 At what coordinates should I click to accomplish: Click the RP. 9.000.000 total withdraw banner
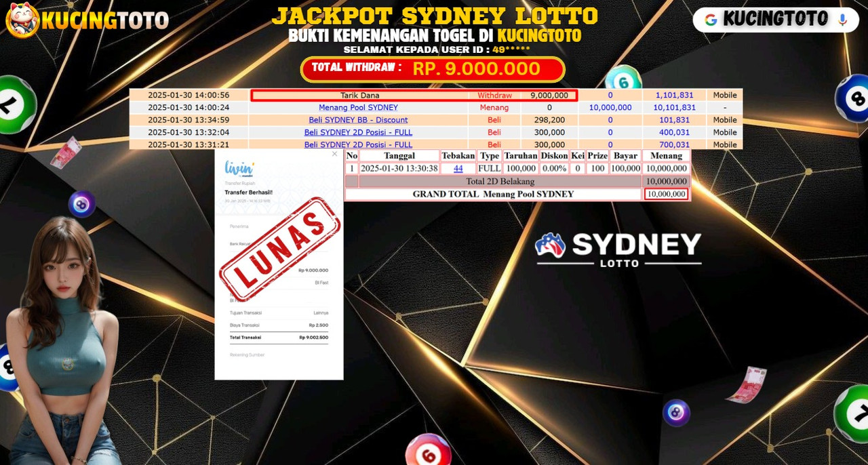click(x=433, y=68)
